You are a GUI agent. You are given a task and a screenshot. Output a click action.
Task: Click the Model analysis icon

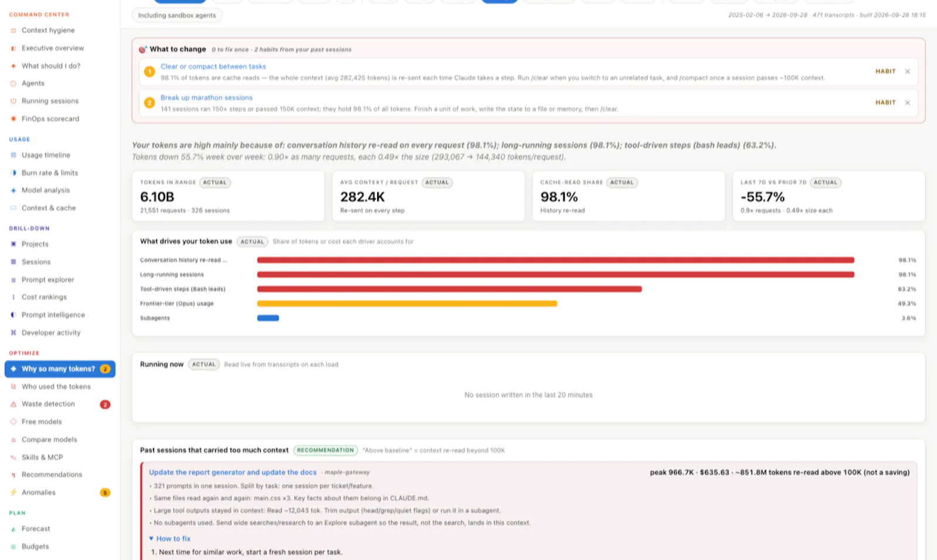[13, 190]
